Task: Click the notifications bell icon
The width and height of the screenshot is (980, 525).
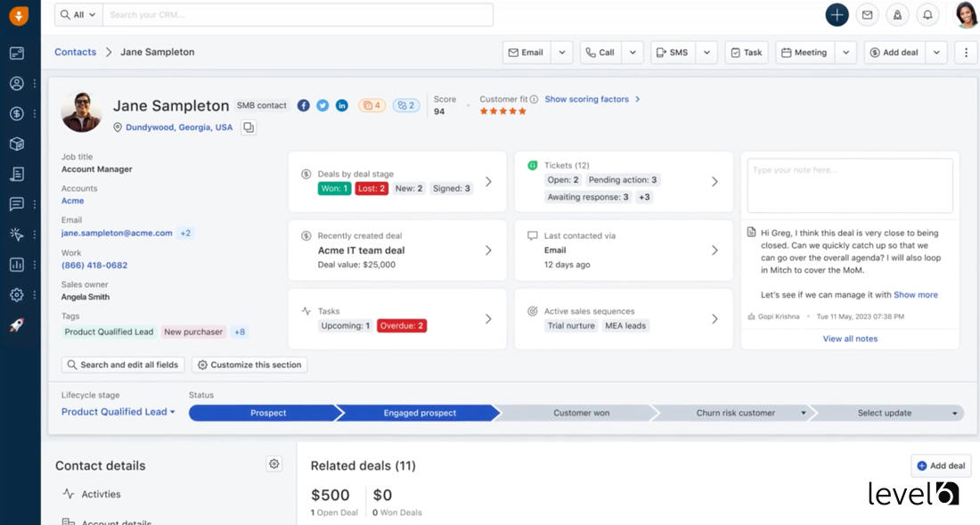Action: pos(927,14)
